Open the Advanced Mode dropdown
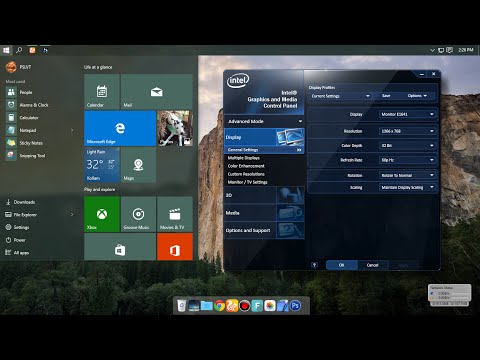The width and height of the screenshot is (480, 360). tap(264, 121)
